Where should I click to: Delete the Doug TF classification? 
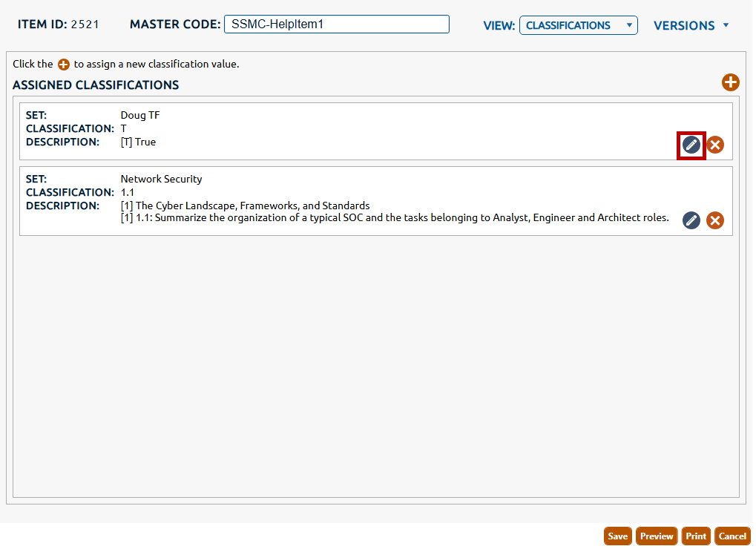pyautogui.click(x=715, y=145)
